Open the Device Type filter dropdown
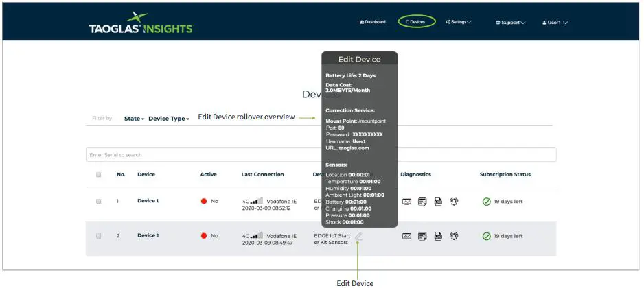This screenshot has height=288, width=644. (169, 119)
